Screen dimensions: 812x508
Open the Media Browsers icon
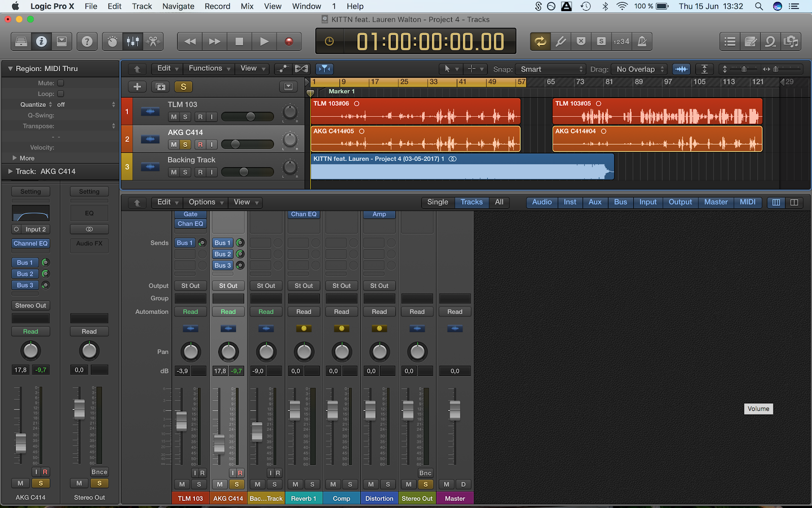pos(791,42)
